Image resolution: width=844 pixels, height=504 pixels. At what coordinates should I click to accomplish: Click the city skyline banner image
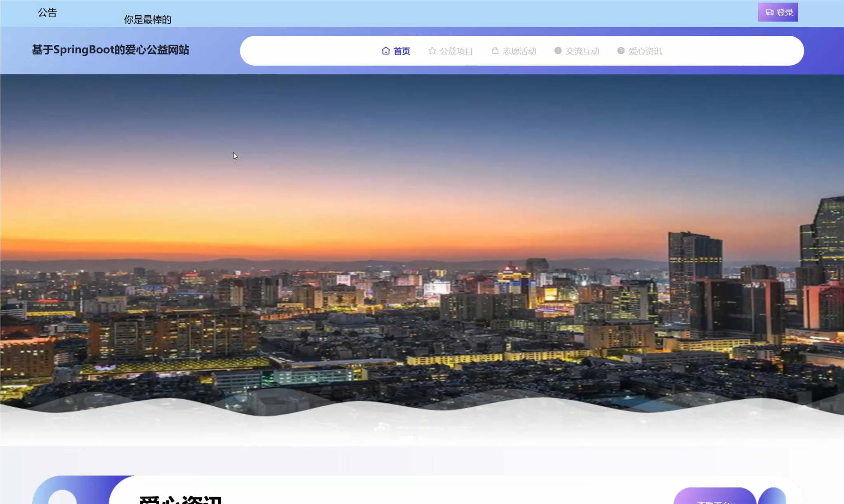point(422,247)
